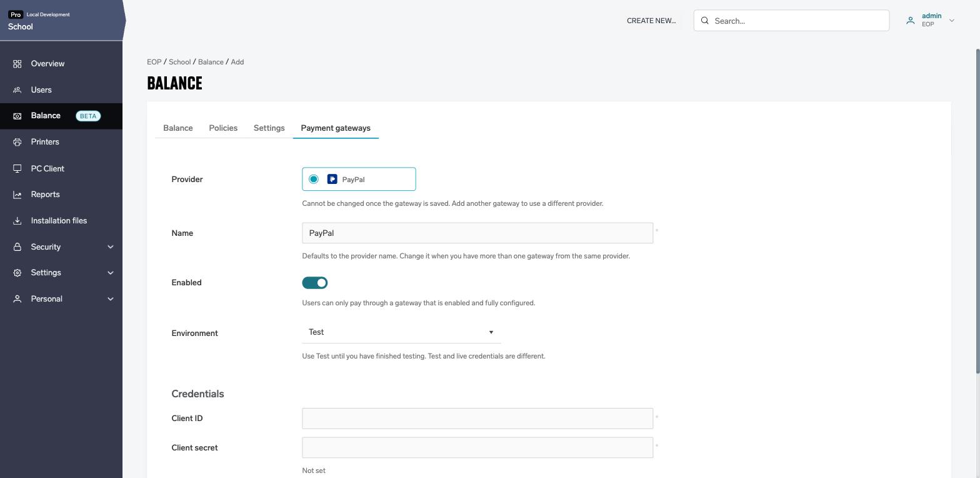The width and height of the screenshot is (980, 478).
Task: Switch to the Policies tab
Action: coord(223,128)
